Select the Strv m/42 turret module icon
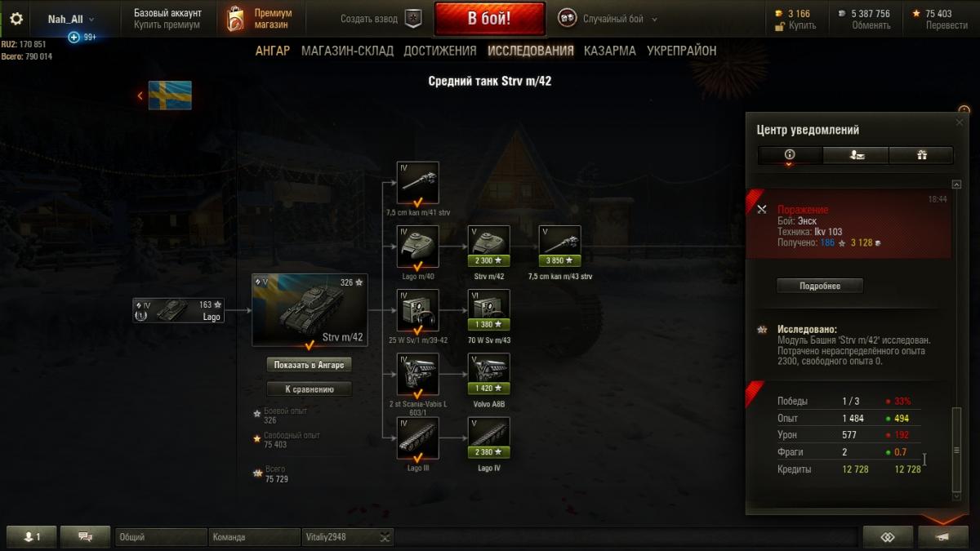The width and height of the screenshot is (980, 551). coord(488,247)
